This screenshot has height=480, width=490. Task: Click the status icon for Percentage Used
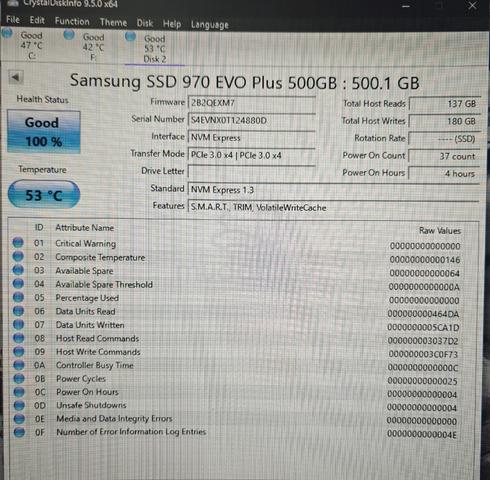point(18,297)
